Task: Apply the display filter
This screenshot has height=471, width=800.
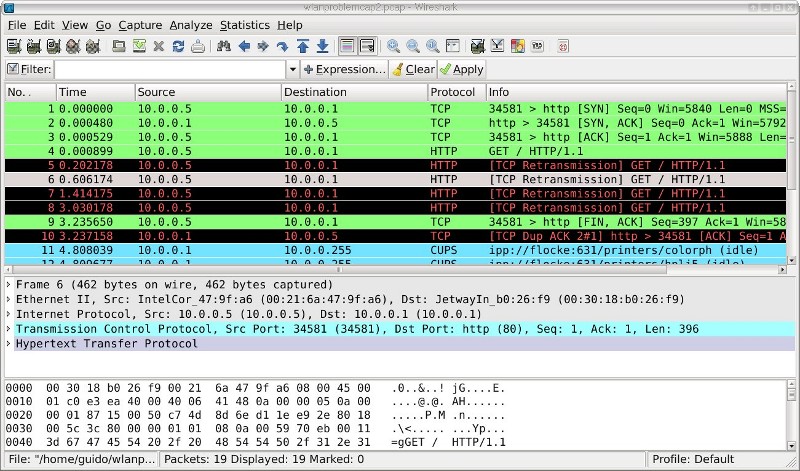Action: [462, 69]
